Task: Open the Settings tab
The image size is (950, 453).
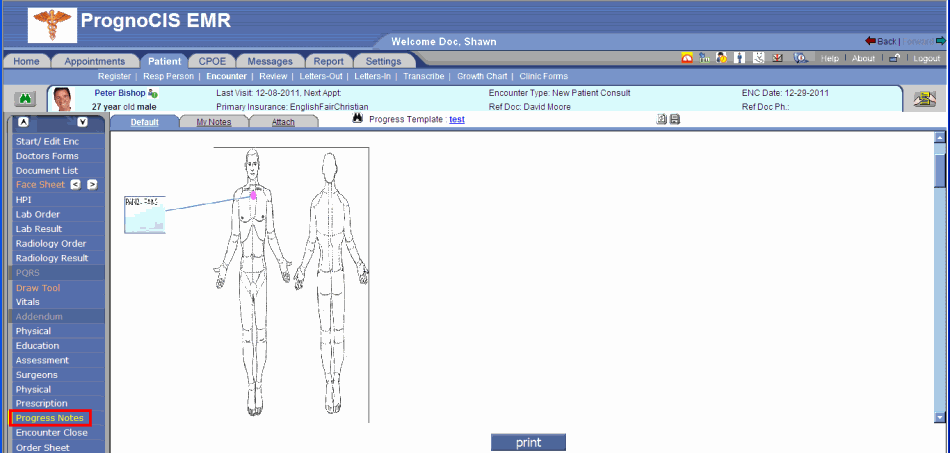Action: (x=383, y=61)
